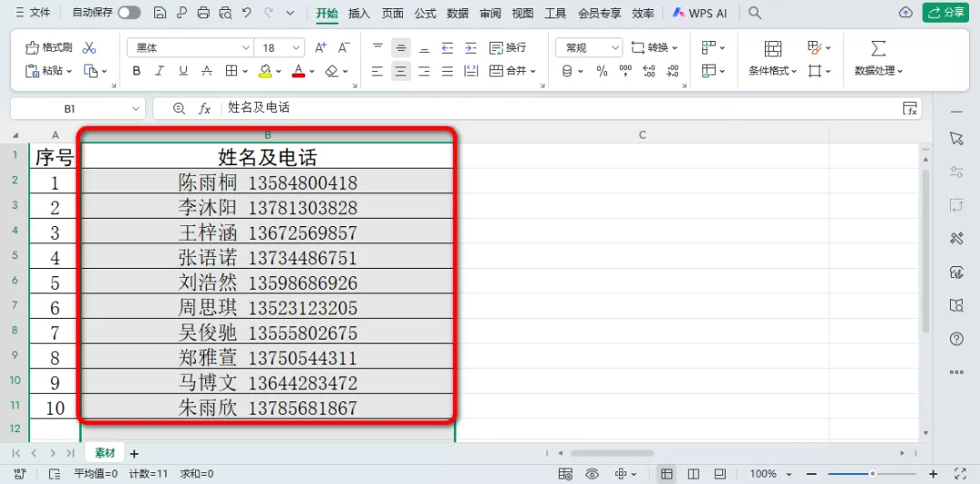Screen dimensions: 980x484
Task: Click the cloud upload icon
Action: coord(905,13)
